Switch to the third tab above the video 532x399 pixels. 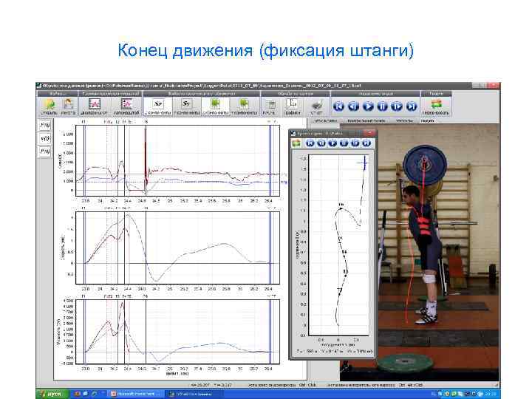403,120
